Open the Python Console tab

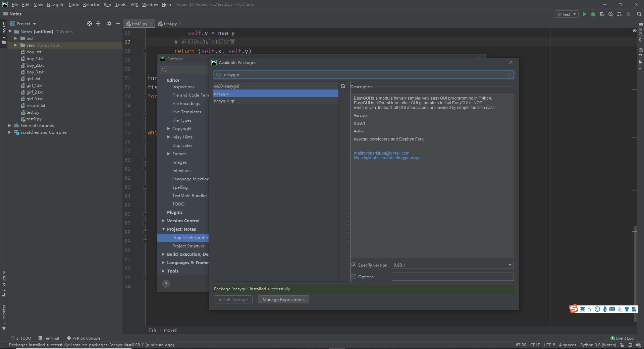coord(84,338)
